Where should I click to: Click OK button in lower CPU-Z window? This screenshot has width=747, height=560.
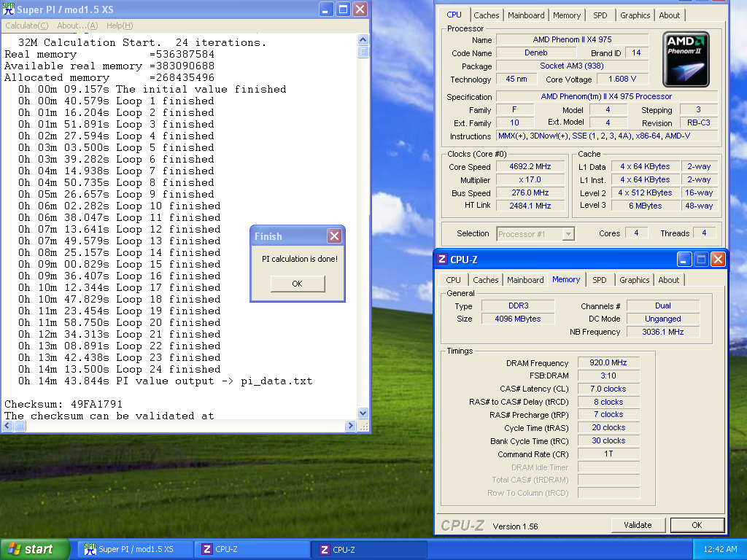pos(697,525)
